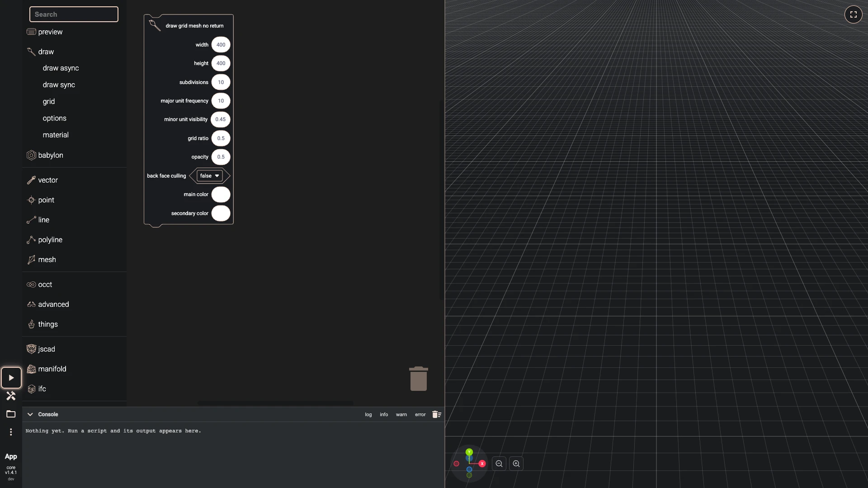This screenshot has height=488, width=868.
Task: Open the draw async subcategory
Action: [x=61, y=68]
